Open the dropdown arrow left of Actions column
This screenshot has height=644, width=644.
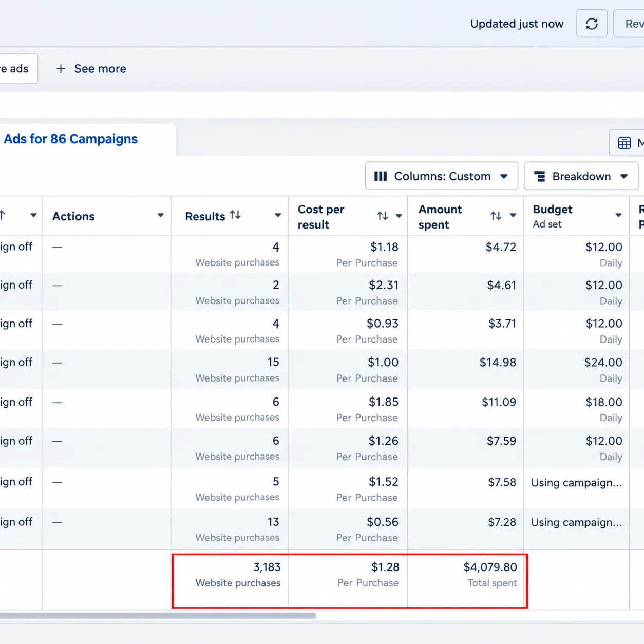coord(33,216)
